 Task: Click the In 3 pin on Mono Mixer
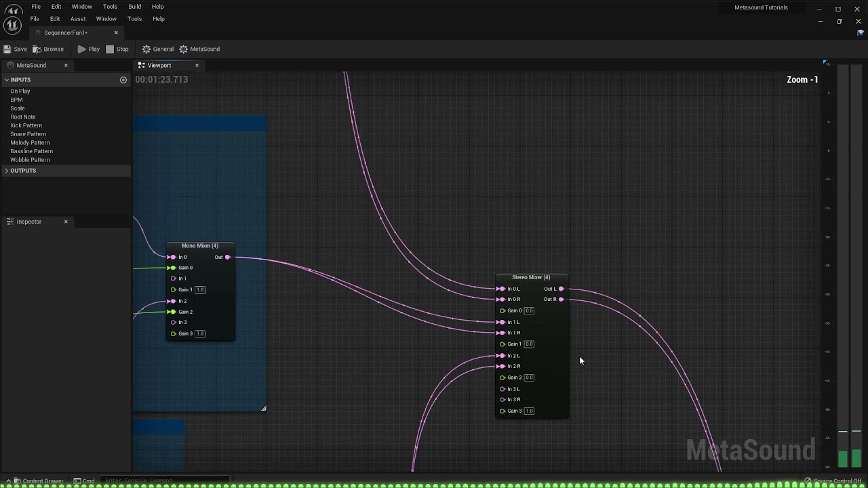(x=173, y=323)
